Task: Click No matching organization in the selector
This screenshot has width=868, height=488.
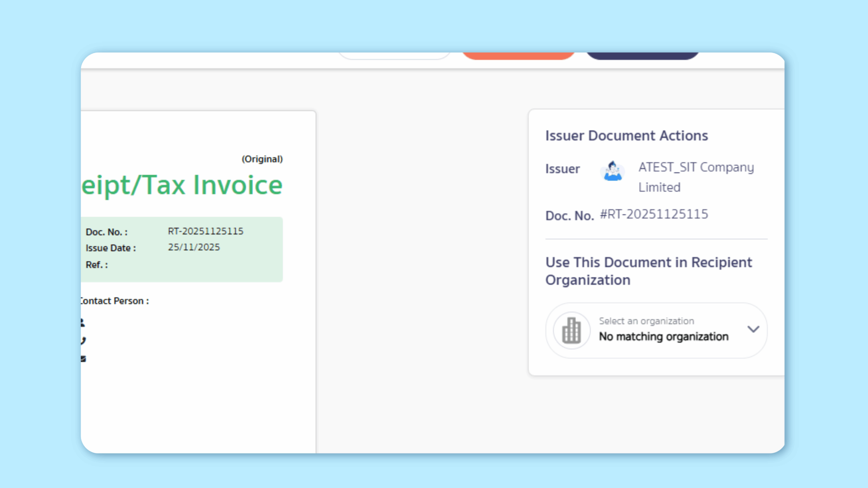Action: point(663,337)
